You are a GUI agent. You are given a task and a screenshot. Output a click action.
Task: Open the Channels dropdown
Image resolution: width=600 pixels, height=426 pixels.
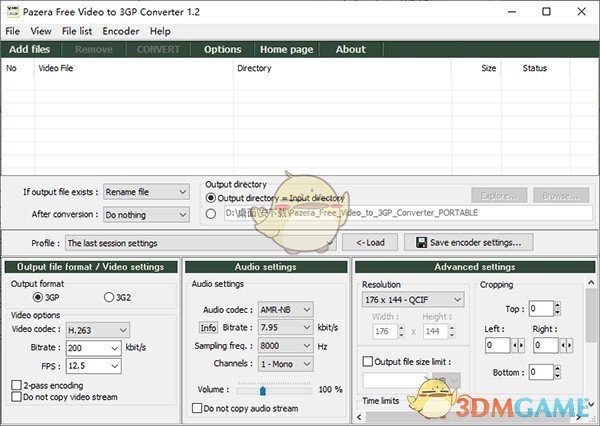[x=286, y=364]
